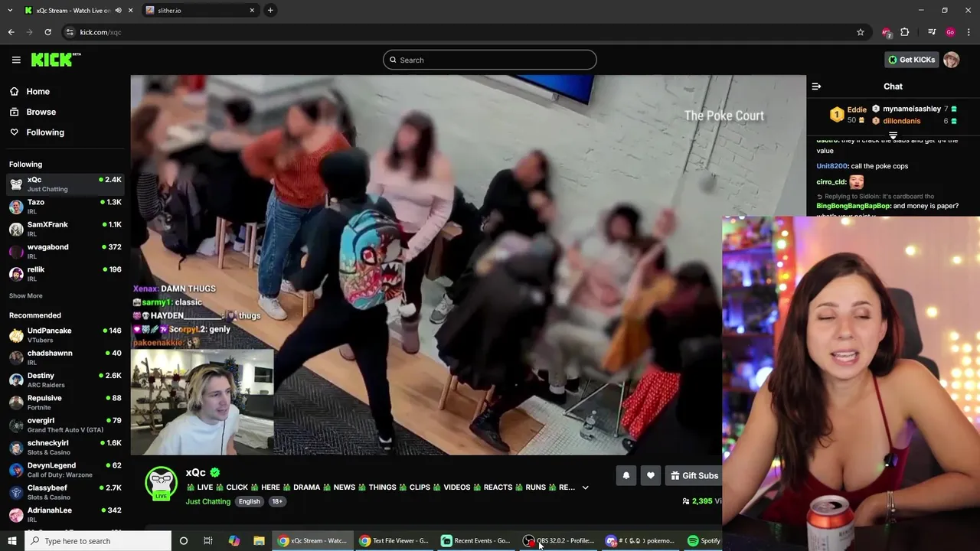This screenshot has width=980, height=551.
Task: Open DevynLegend Warzone channel
Action: [65, 470]
